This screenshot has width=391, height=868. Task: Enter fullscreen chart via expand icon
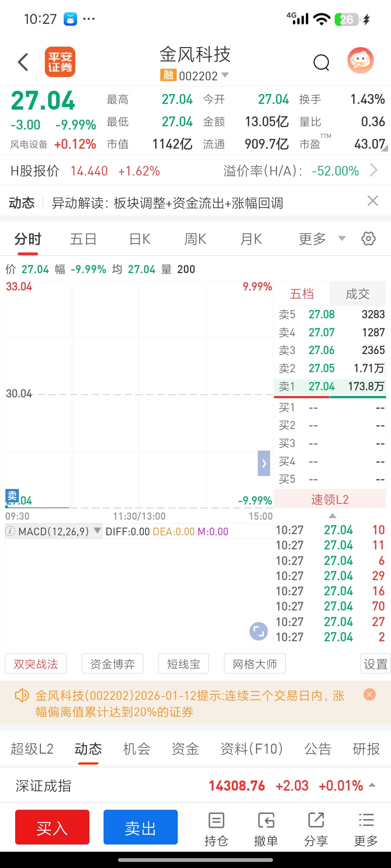click(258, 631)
